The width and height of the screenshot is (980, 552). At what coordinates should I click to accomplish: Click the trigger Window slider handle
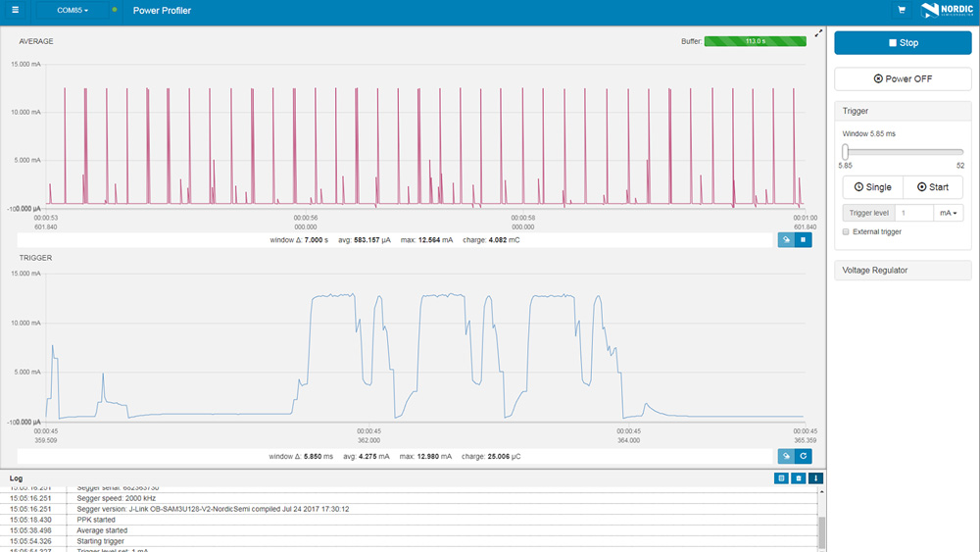[x=846, y=151]
